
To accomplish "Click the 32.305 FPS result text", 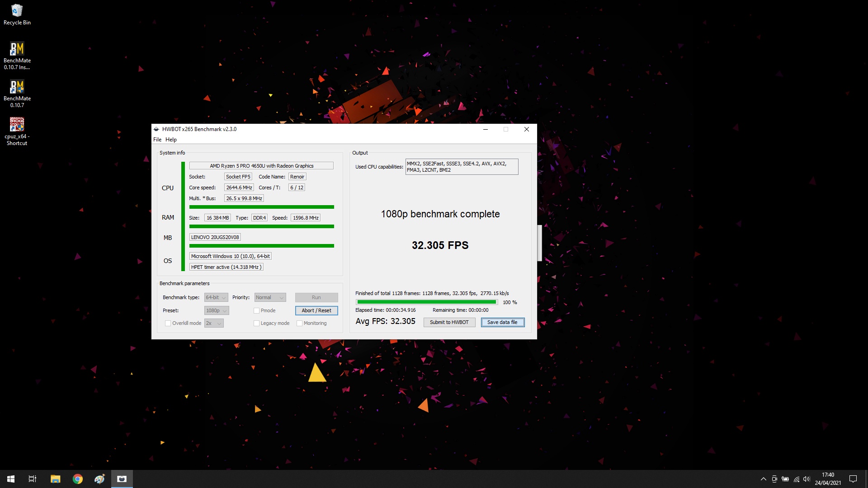I will coord(440,245).
